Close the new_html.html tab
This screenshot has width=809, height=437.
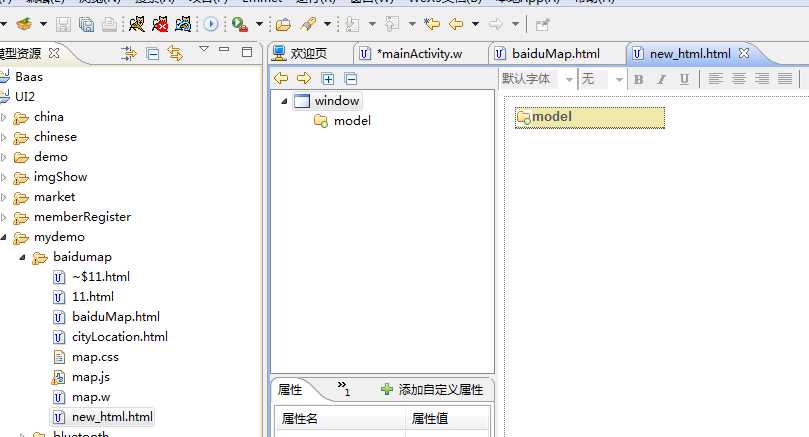coord(743,53)
